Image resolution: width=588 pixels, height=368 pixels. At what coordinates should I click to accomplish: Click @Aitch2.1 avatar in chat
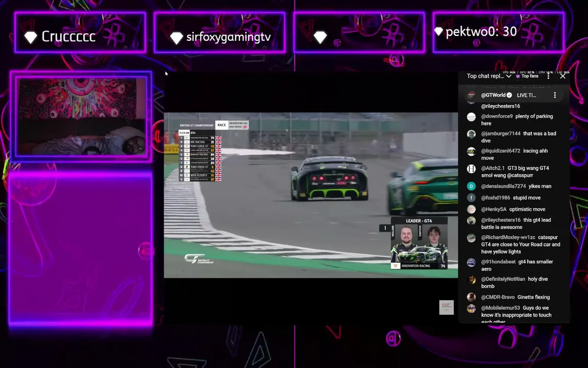coord(471,169)
